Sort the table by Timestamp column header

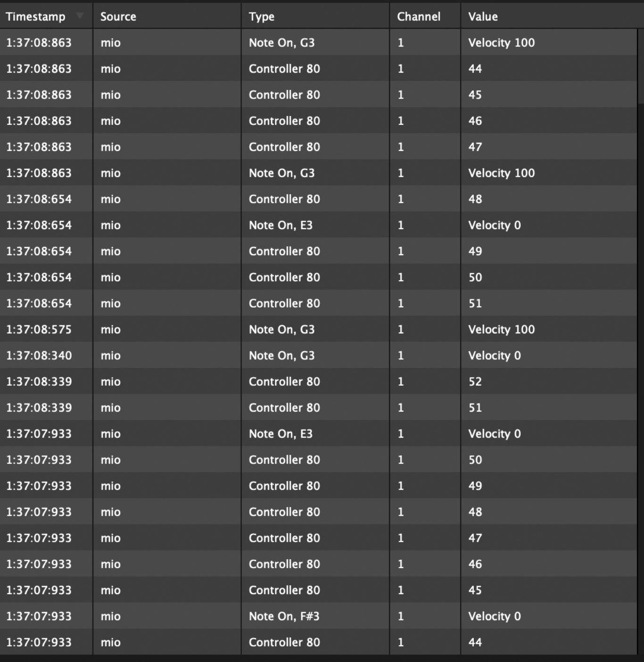click(x=36, y=17)
